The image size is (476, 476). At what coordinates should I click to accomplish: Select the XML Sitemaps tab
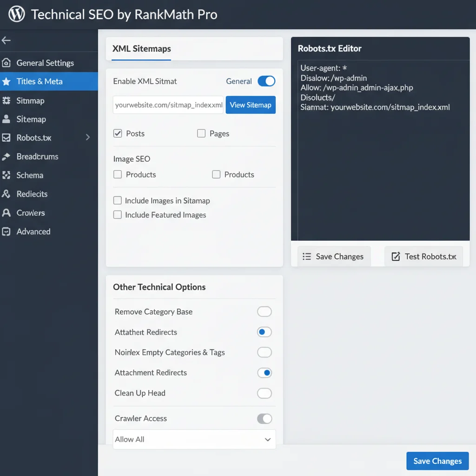click(x=141, y=48)
